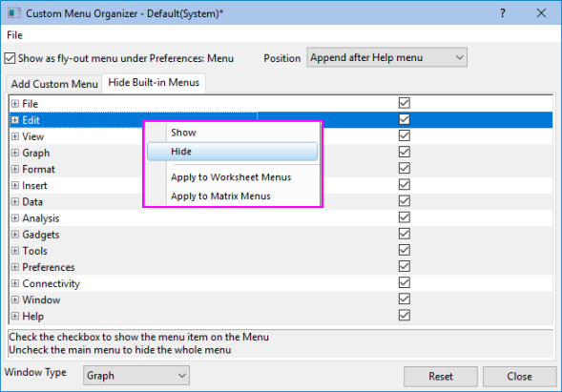Close the Custom Menu Organizer dialog
Image resolution: width=562 pixels, height=392 pixels.
coord(541,13)
